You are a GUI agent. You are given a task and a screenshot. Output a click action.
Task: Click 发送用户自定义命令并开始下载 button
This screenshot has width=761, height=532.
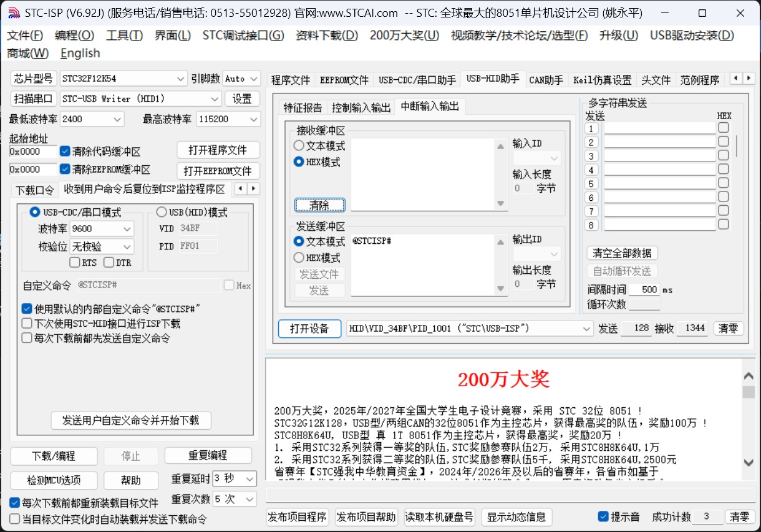(x=131, y=420)
